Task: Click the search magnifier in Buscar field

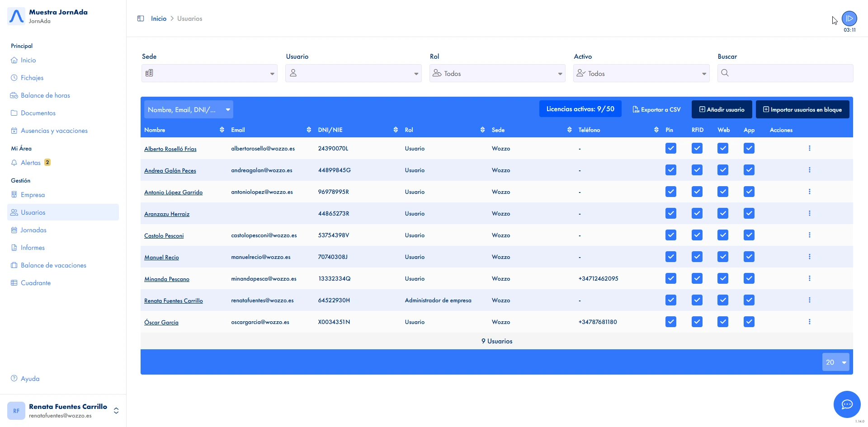Action: (x=725, y=73)
